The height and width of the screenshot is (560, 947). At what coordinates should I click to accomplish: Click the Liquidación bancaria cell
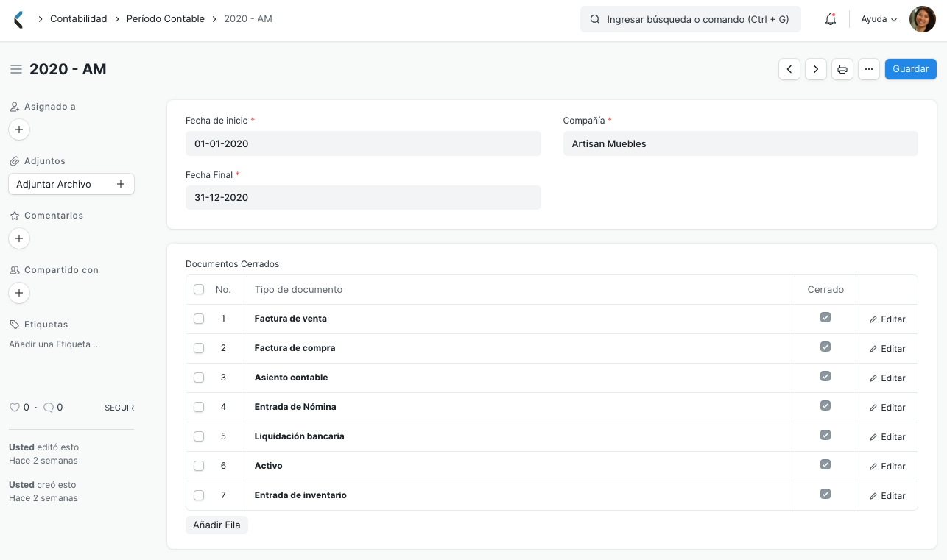click(521, 436)
